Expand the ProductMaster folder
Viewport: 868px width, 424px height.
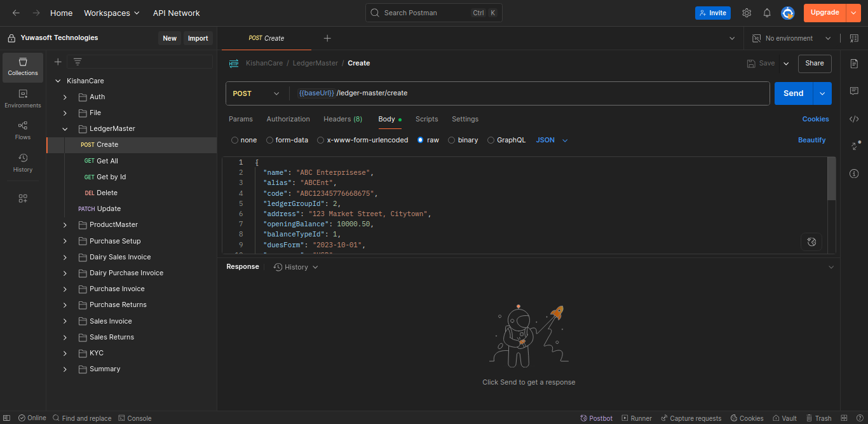[x=65, y=225]
